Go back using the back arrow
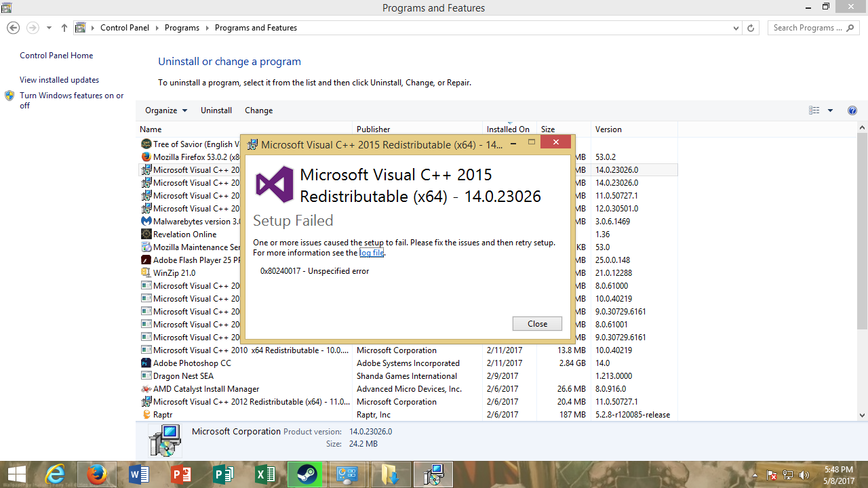Image resolution: width=868 pixels, height=488 pixels. click(13, 28)
